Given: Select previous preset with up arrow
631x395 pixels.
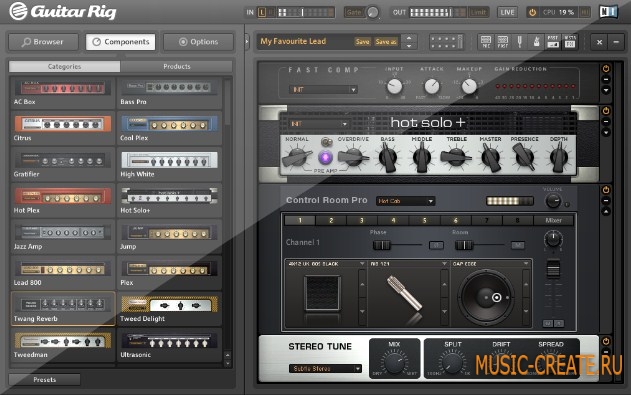Looking at the screenshot, I should [x=409, y=38].
